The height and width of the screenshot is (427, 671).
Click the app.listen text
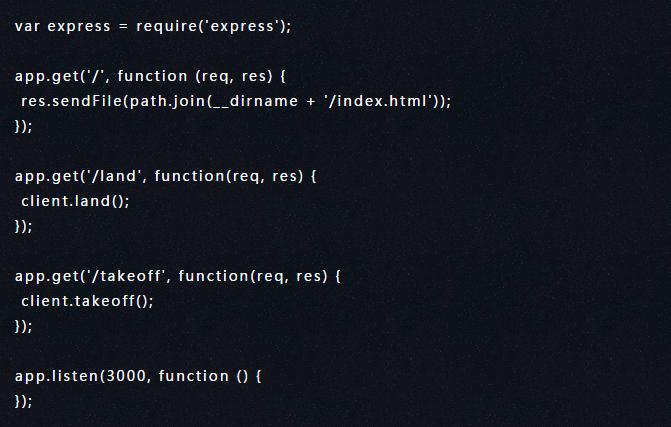point(56,377)
